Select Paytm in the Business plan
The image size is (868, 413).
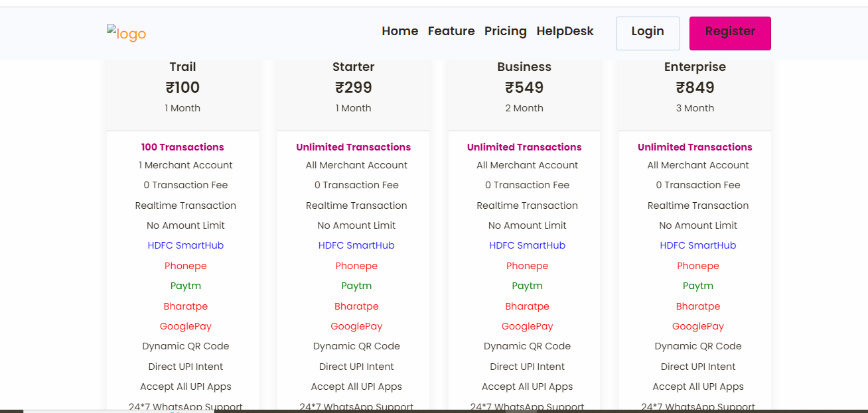tap(527, 286)
